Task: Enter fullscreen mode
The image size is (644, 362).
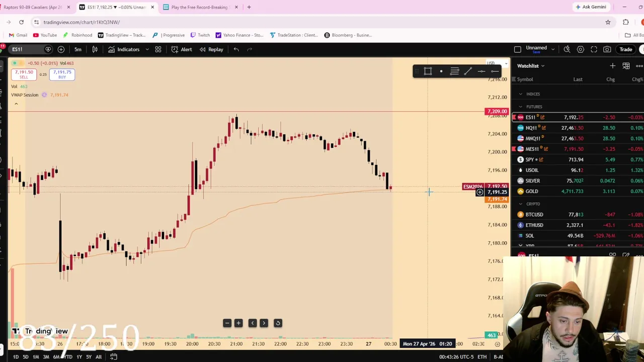Action: (x=594, y=49)
